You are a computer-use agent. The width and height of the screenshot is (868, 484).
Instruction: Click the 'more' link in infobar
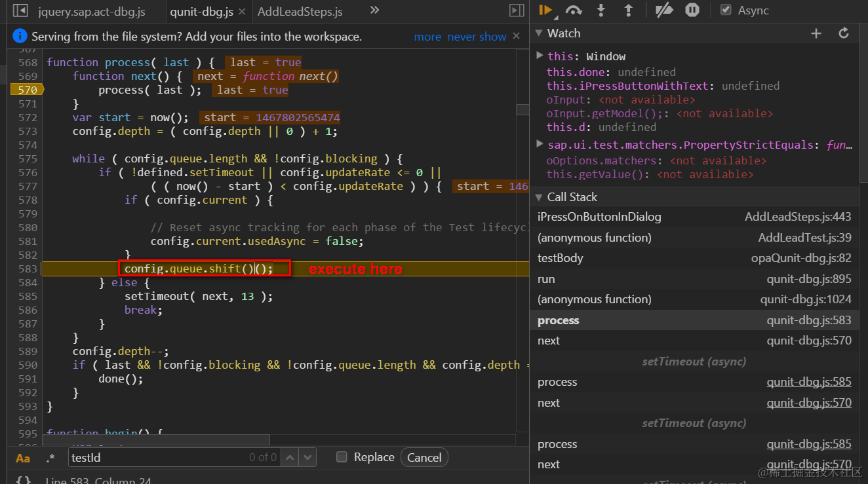[427, 37]
